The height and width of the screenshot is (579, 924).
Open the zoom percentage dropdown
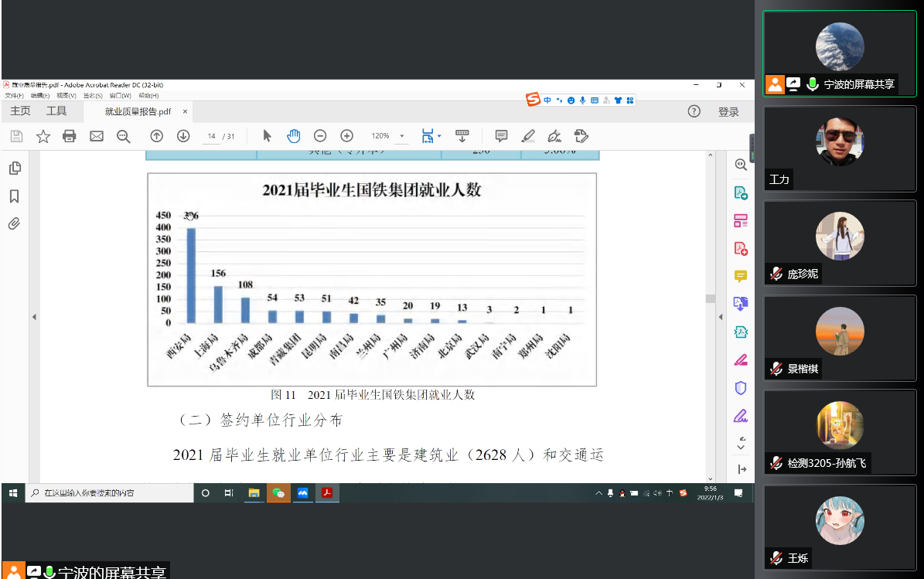pyautogui.click(x=401, y=137)
